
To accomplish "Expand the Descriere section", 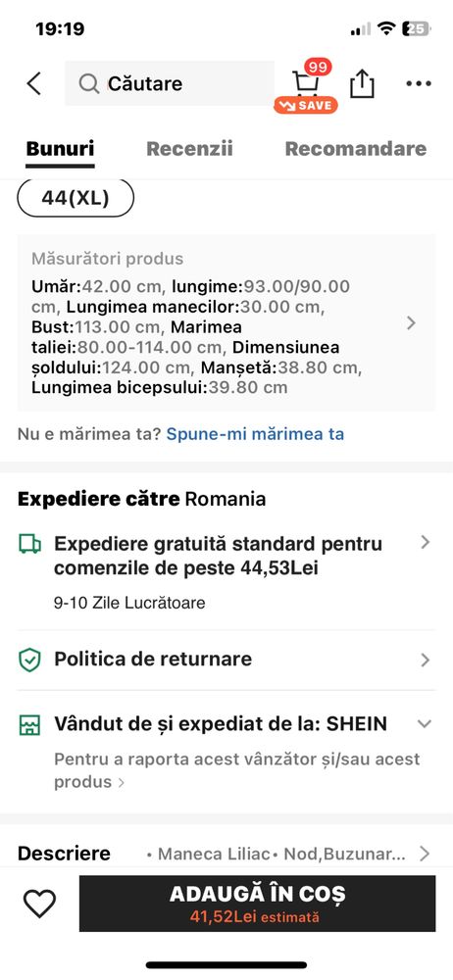I will 426,854.
